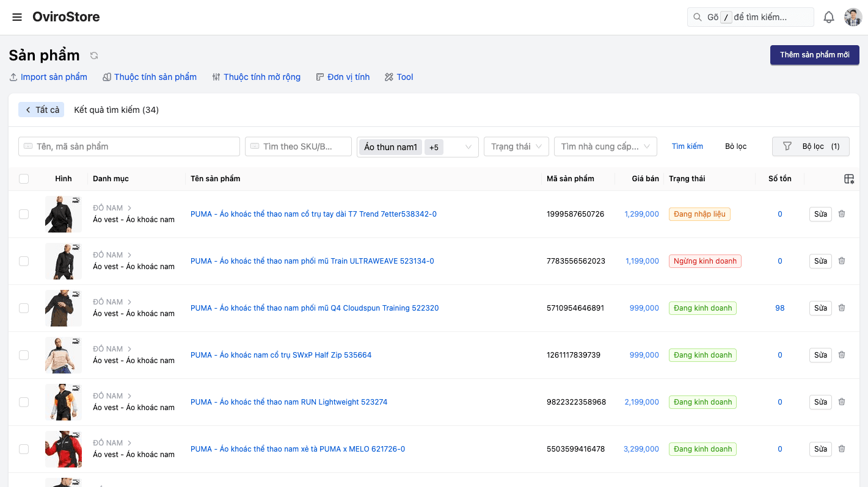Open product link T7 Trend 7etter538342-0

tap(313, 214)
